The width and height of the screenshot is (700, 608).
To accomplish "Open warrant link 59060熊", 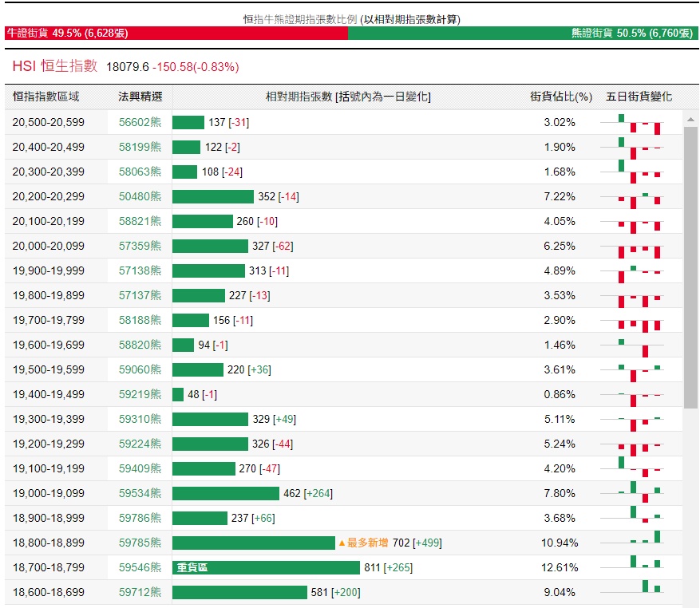I will pos(140,369).
